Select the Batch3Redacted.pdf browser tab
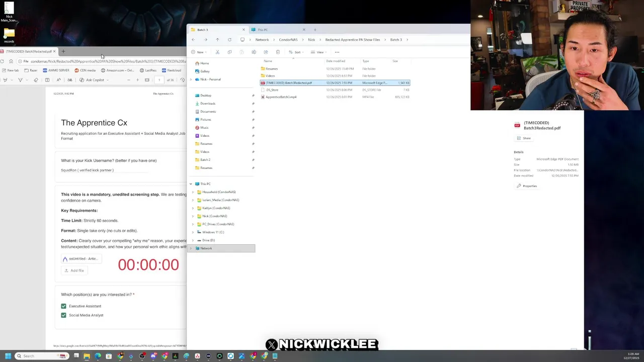 click(29, 51)
